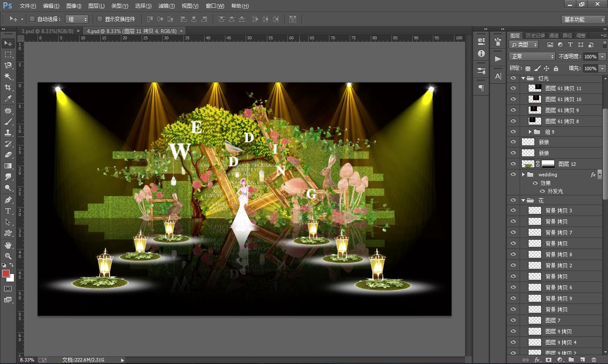Click the link layers icon

point(526,360)
